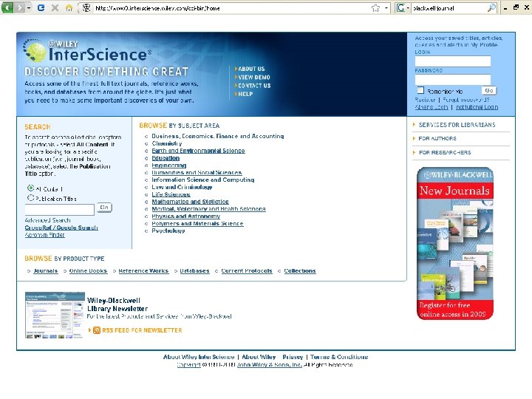
Task: Open the Library Newsletter thumbnail image
Action: tap(55, 316)
